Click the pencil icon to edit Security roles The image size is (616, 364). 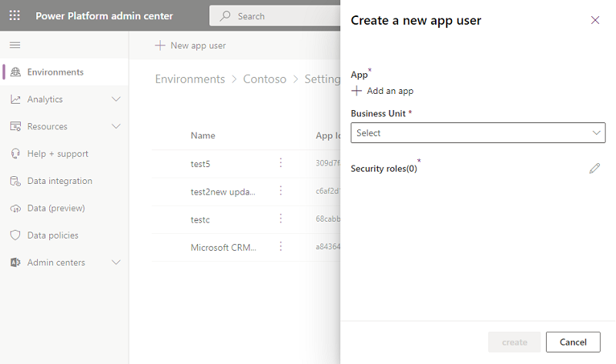594,168
